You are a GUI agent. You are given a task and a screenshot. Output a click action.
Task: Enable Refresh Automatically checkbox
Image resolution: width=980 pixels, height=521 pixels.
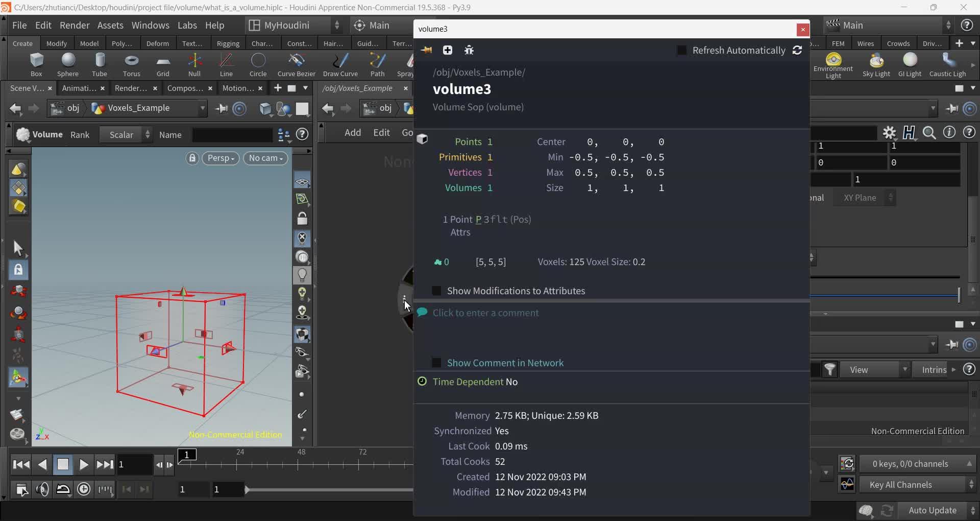(x=681, y=50)
